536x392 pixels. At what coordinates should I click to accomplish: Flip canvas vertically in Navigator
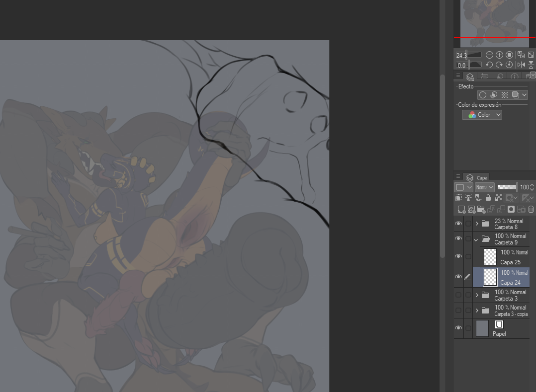coord(531,65)
